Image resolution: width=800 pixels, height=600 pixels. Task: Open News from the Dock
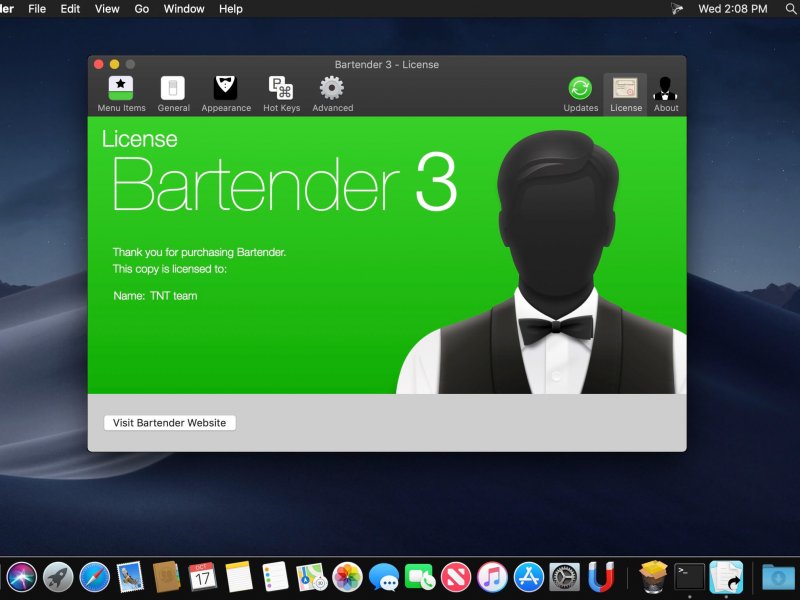456,577
